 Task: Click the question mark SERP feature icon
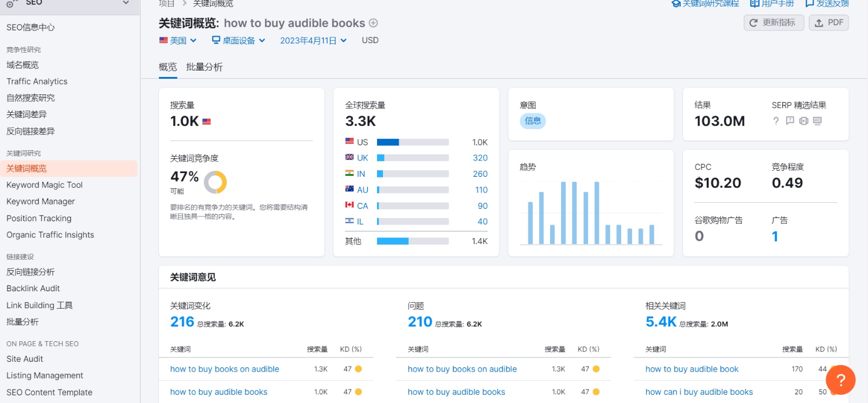click(x=776, y=121)
